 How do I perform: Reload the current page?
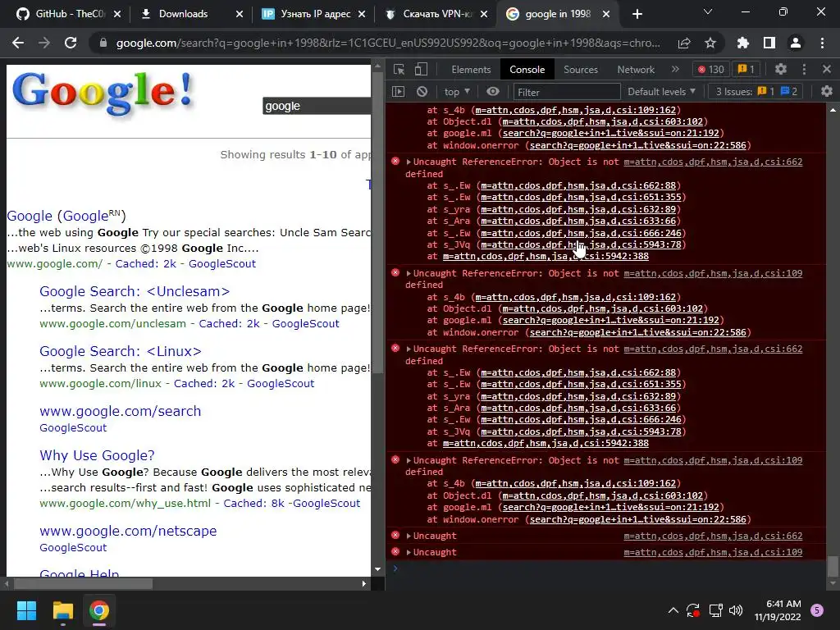coord(71,43)
